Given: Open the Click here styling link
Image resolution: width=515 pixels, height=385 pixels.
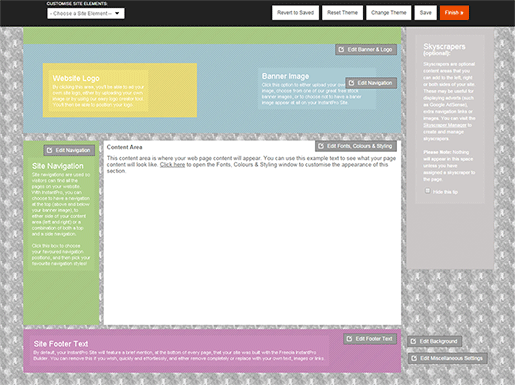Looking at the screenshot, I should click(x=172, y=165).
